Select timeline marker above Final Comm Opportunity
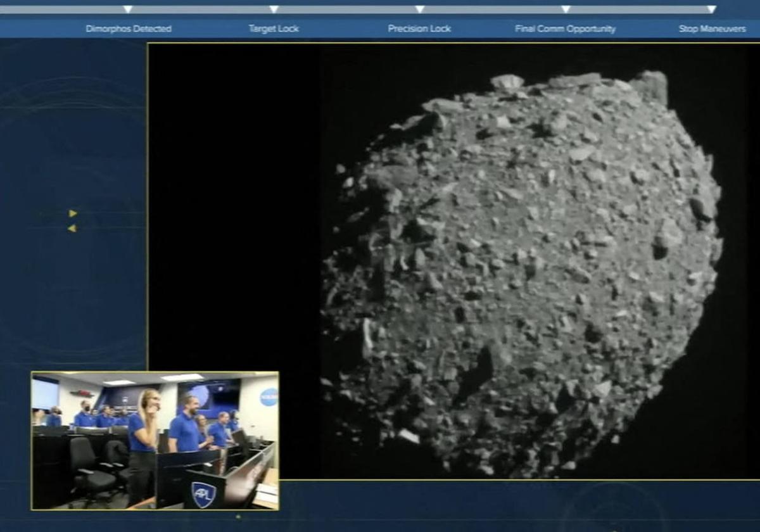This screenshot has height=532, width=760. pos(566,9)
